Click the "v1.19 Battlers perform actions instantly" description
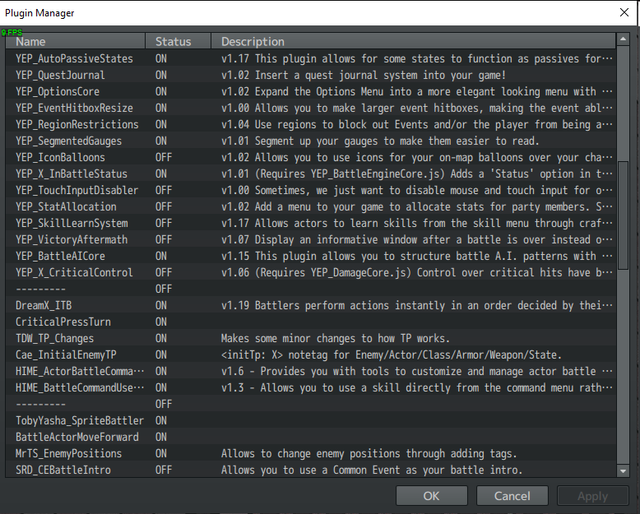Screen dimensions: 640x514 pos(417,305)
